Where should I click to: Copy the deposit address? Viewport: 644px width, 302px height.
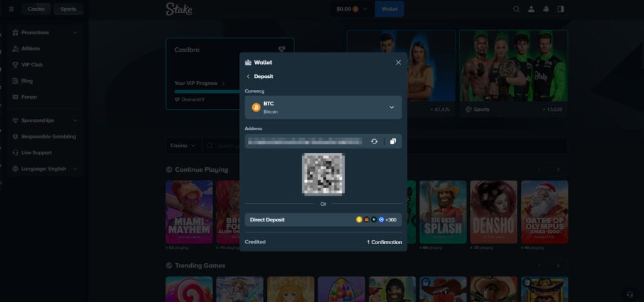pyautogui.click(x=393, y=142)
